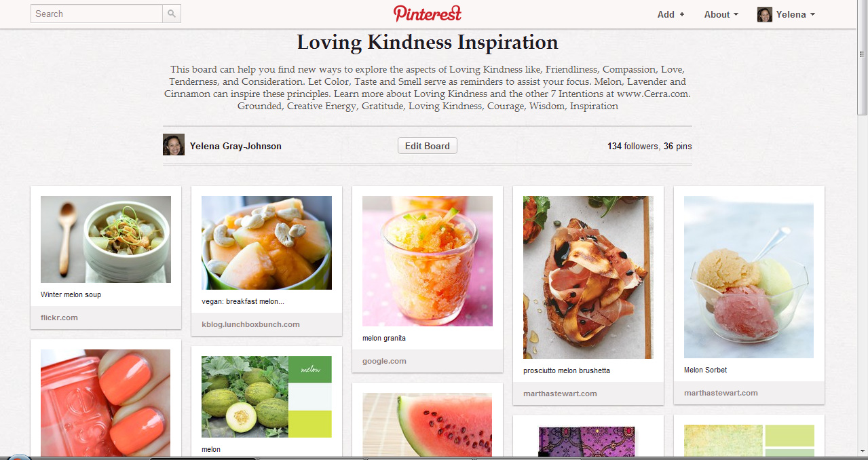Visit the flickr.com source link
The image size is (868, 460).
[x=59, y=318]
